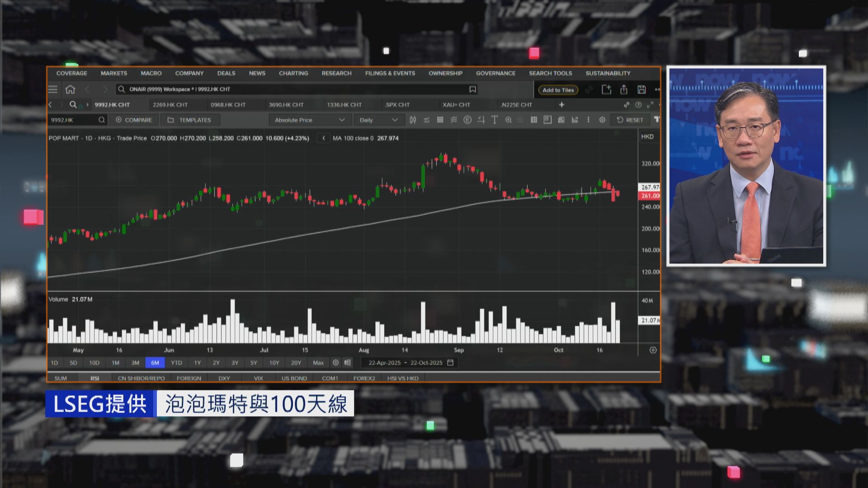The height and width of the screenshot is (488, 868).
Task: Select the 6M time range toggle
Action: pos(155,363)
